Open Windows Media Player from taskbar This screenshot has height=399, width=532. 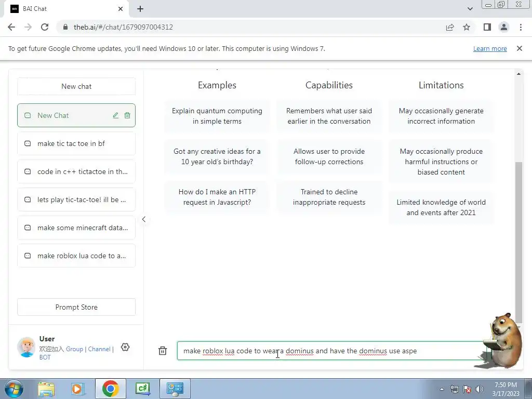click(x=77, y=389)
